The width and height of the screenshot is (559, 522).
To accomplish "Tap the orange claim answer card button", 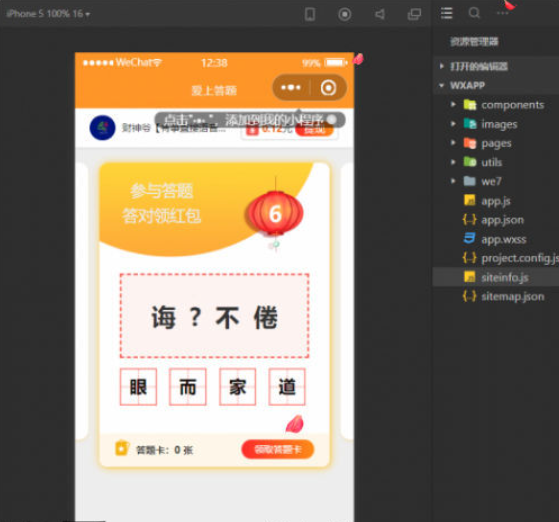I will click(278, 449).
